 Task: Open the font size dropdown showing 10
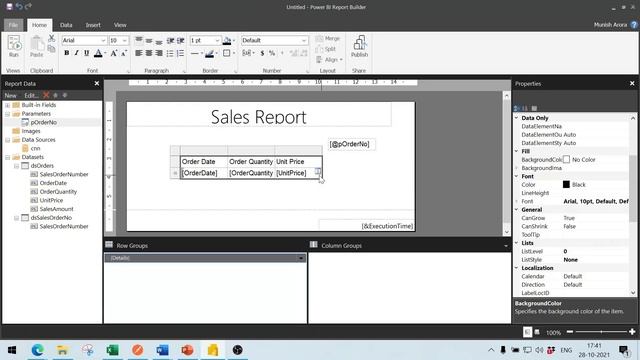click(x=124, y=40)
